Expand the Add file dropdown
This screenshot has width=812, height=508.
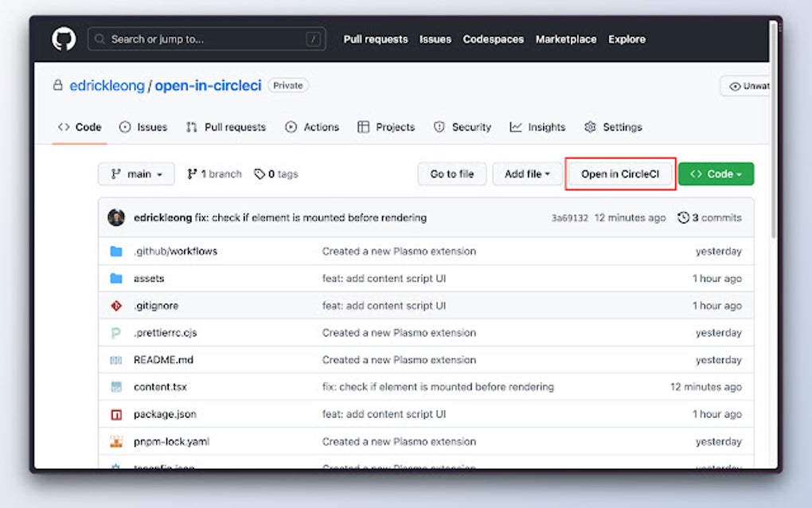[x=527, y=174]
